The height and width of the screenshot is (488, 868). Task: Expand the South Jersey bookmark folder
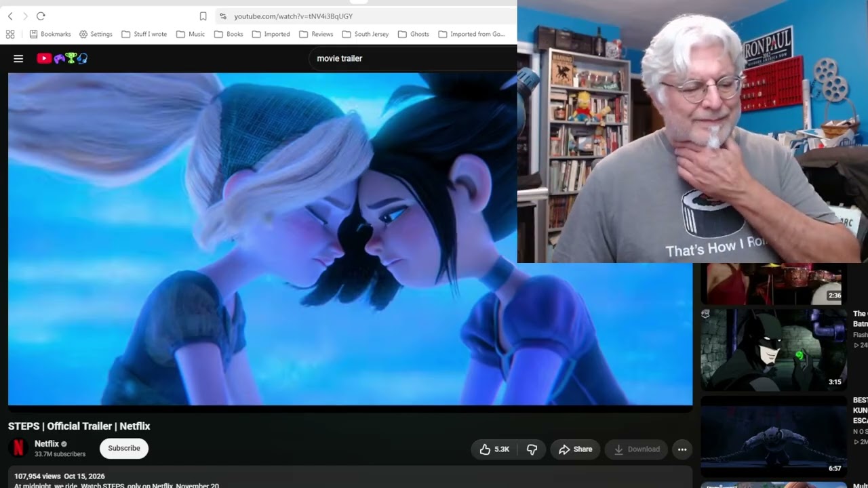click(366, 34)
